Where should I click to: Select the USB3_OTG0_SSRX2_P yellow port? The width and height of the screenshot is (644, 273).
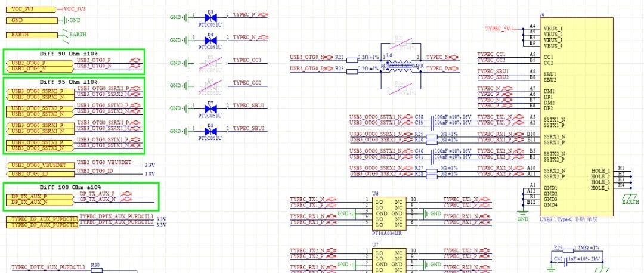coord(40,91)
